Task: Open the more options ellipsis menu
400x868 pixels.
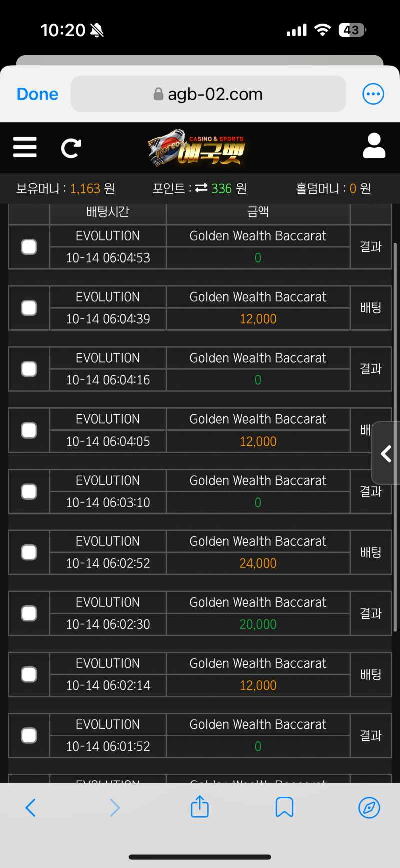Action: 373,94
